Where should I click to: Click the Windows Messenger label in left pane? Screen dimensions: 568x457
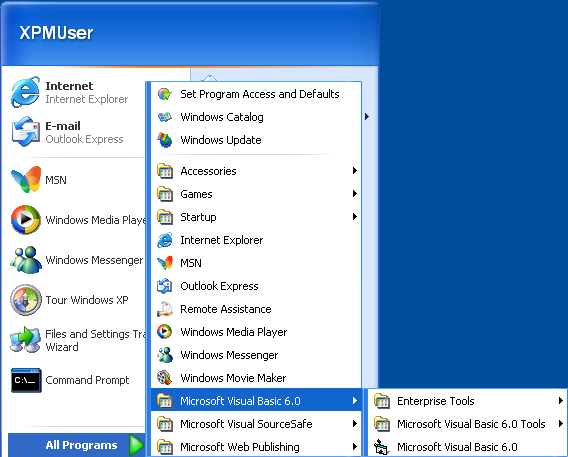pos(94,260)
